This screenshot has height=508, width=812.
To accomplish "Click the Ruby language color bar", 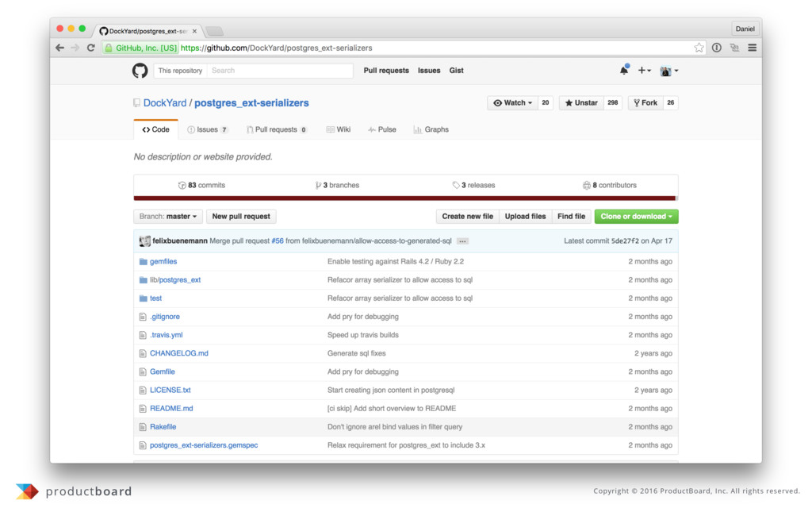I will point(404,198).
